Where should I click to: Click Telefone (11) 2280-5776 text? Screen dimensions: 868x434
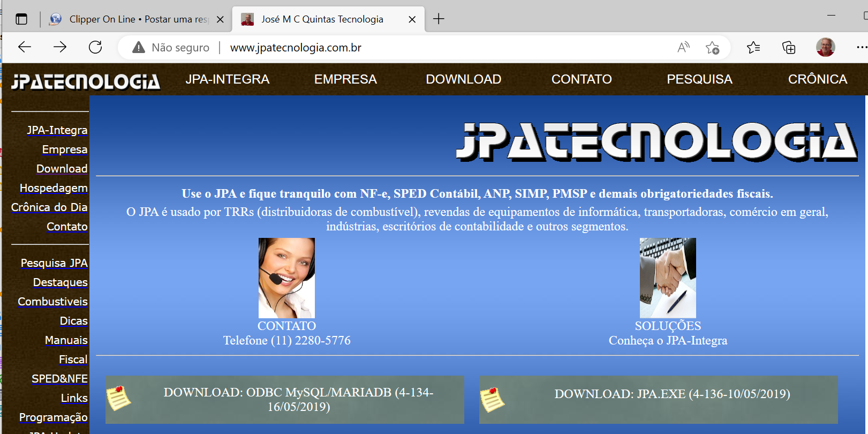pos(286,340)
